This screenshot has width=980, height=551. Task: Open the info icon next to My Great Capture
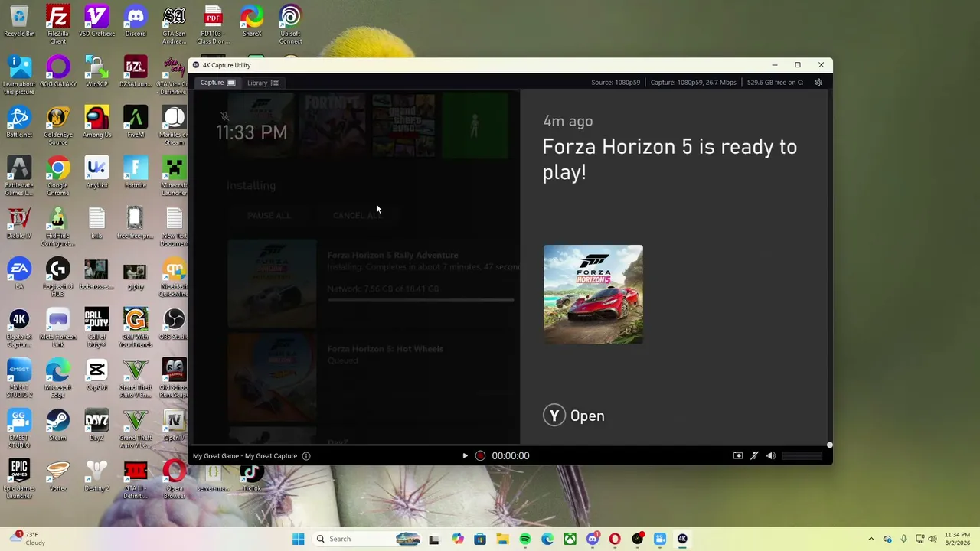[306, 456]
